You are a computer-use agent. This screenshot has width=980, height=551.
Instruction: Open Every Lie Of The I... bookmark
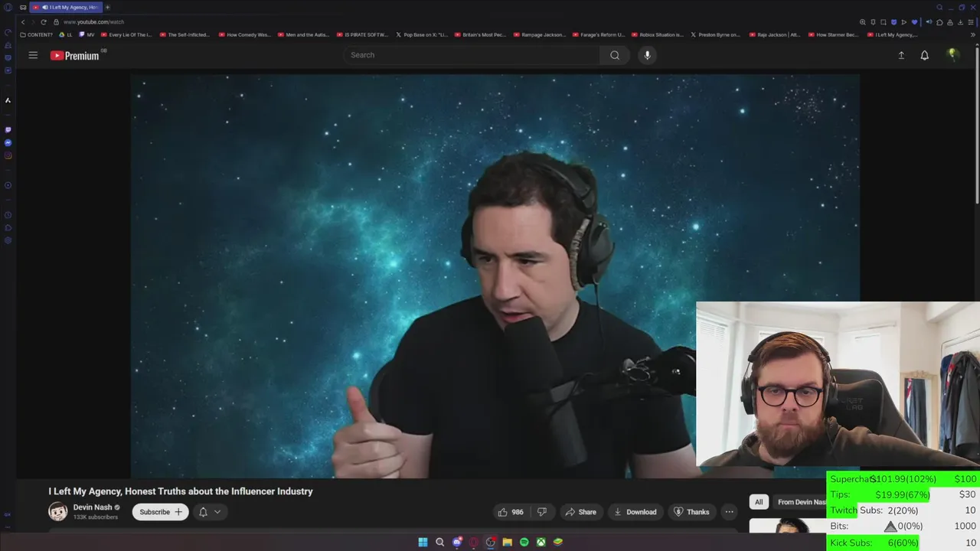point(127,34)
